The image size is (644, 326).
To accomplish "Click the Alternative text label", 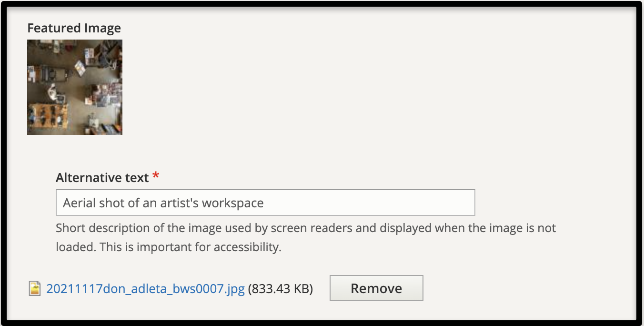I will (x=102, y=178).
